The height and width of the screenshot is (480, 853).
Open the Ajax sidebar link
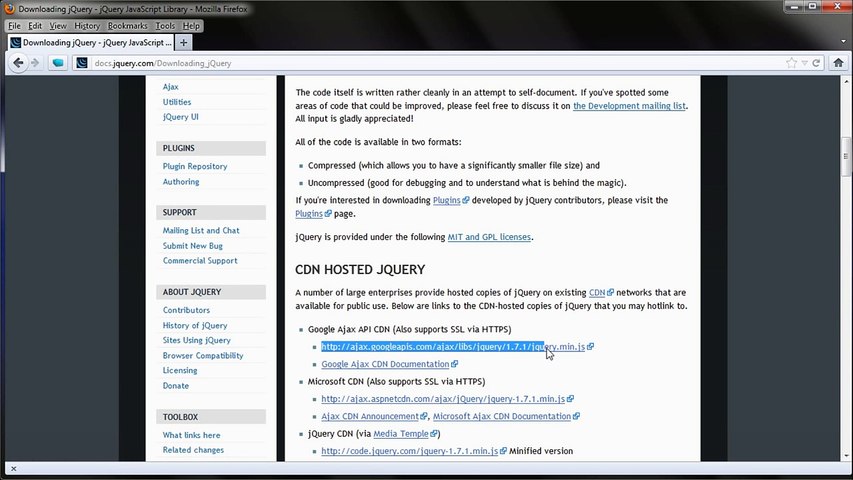coord(170,87)
